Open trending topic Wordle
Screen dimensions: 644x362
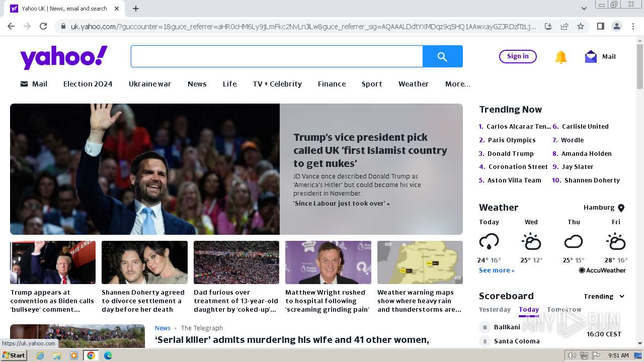coord(573,140)
